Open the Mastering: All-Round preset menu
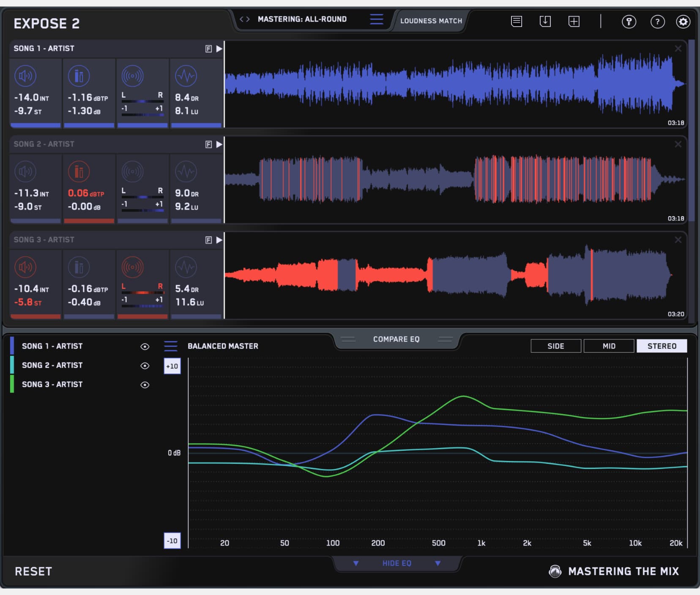Viewport: 700px width, 595px height. click(376, 19)
